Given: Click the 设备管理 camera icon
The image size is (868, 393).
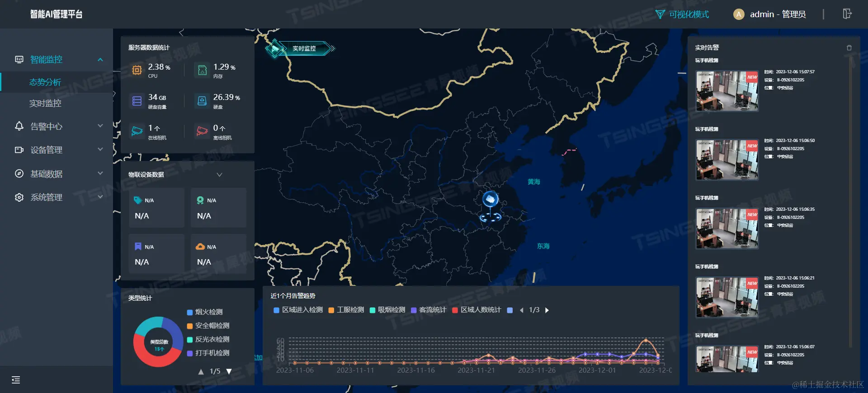Looking at the screenshot, I should click(x=19, y=150).
